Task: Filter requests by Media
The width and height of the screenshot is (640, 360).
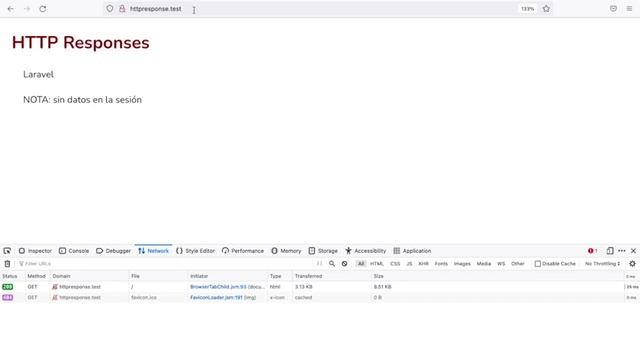Action: coord(484,264)
